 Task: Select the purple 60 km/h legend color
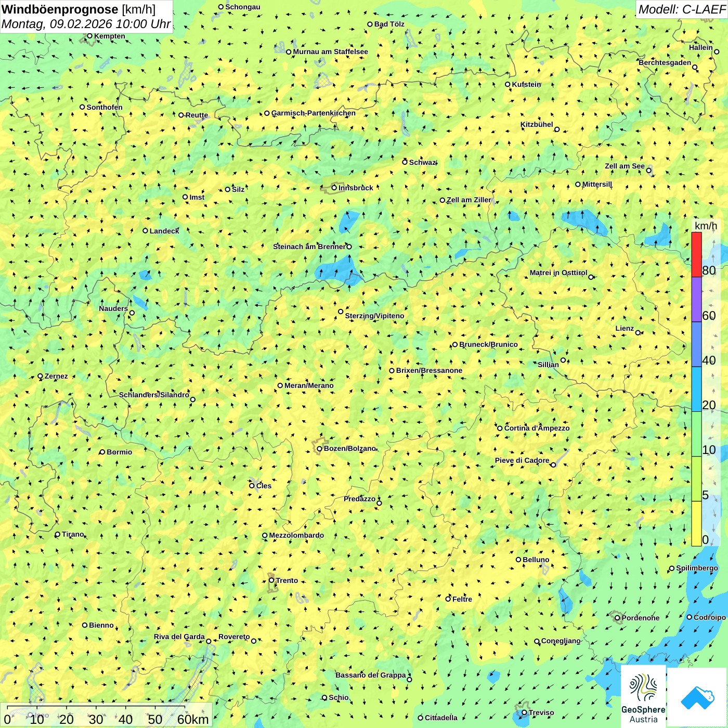pos(696,300)
